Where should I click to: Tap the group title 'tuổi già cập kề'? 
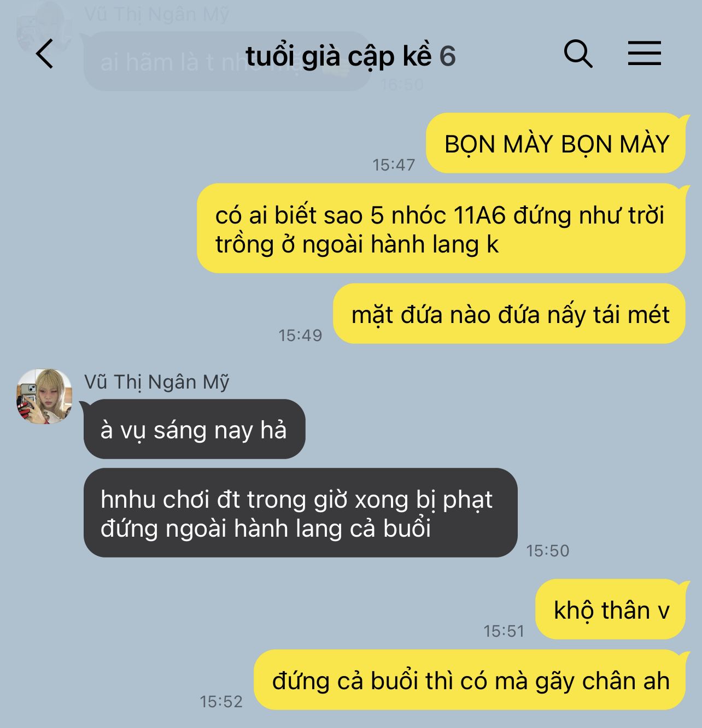click(338, 56)
